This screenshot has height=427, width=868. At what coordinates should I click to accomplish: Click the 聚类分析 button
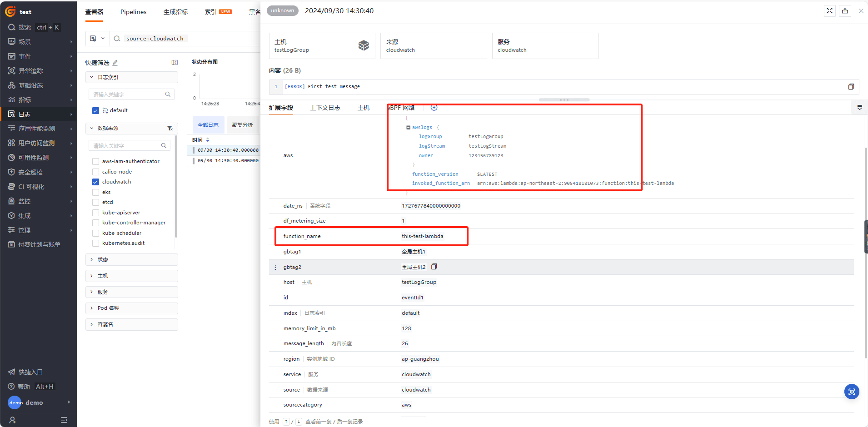[242, 125]
